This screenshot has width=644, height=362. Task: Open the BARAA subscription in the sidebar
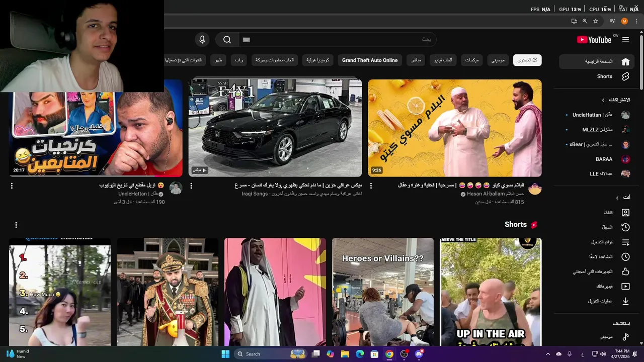click(x=597, y=159)
